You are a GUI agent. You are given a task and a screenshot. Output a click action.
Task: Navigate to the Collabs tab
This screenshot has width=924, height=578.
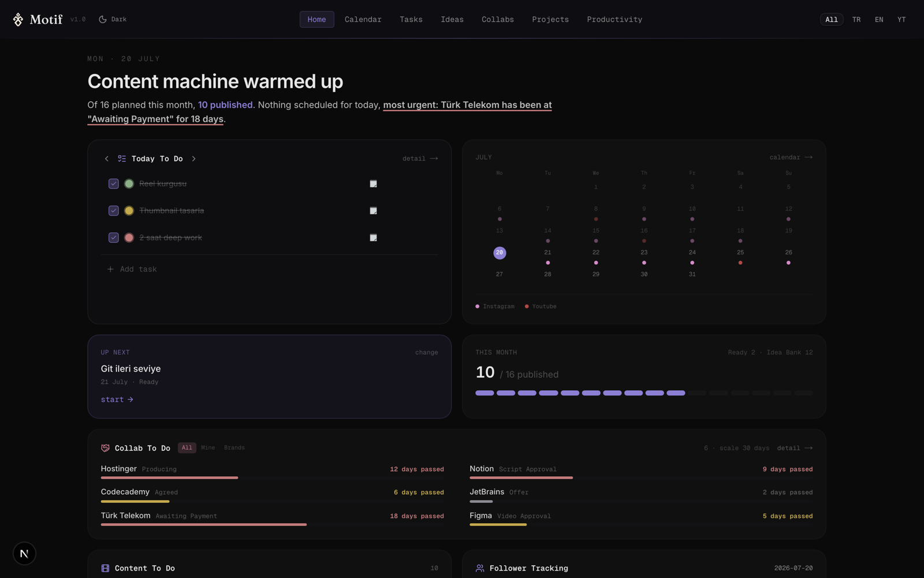(x=498, y=20)
